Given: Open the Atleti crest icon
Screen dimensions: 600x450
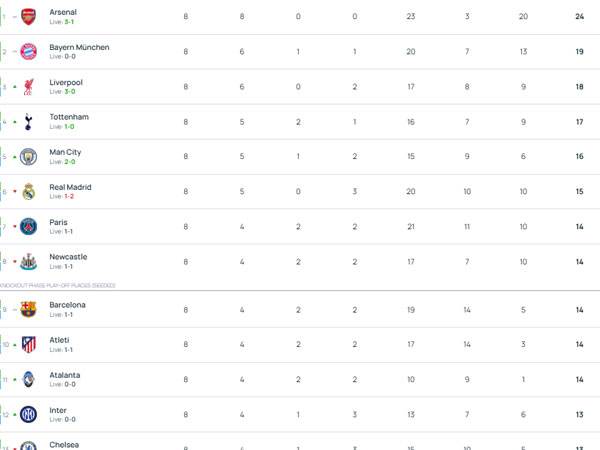Looking at the screenshot, I should (28, 344).
